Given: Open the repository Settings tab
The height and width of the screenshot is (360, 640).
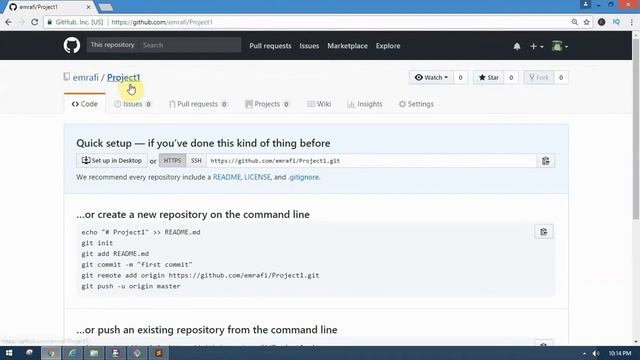Looking at the screenshot, I should (416, 104).
